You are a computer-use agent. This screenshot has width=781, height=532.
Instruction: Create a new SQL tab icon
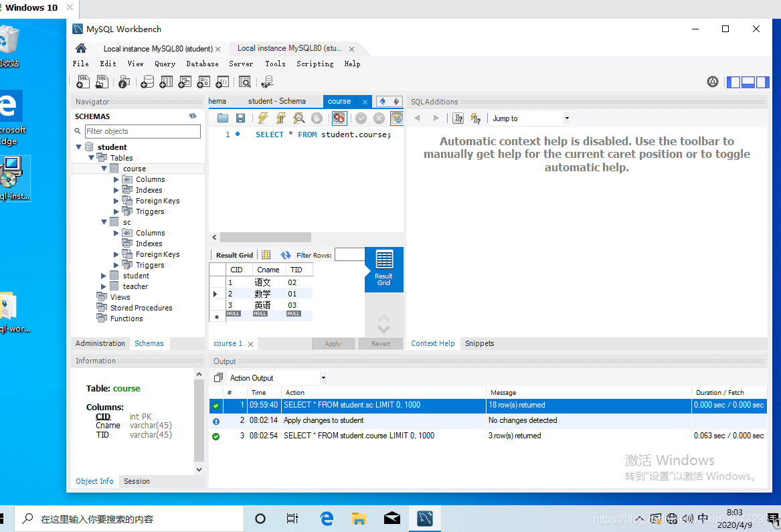83,82
